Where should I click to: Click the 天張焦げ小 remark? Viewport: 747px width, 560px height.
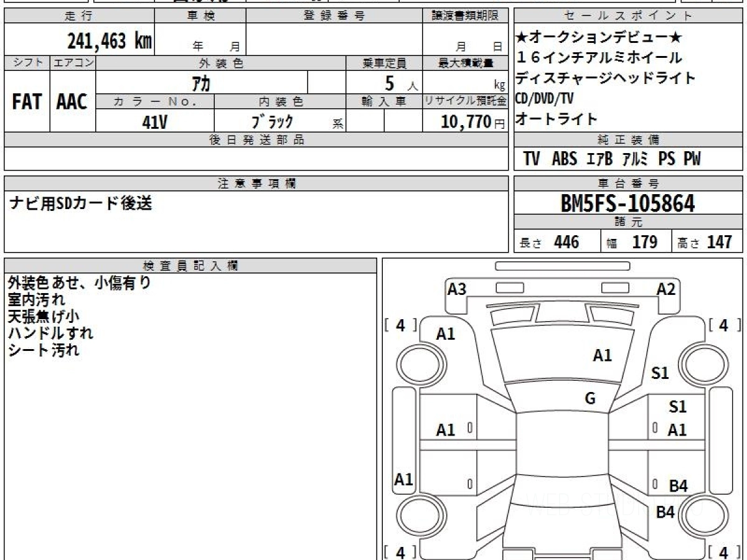pyautogui.click(x=44, y=317)
